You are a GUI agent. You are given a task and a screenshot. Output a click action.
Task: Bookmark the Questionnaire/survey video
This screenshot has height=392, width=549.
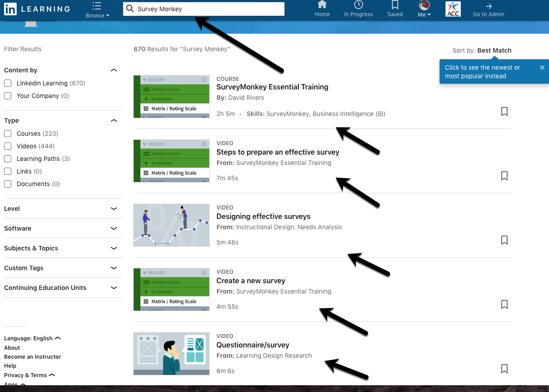click(x=504, y=369)
